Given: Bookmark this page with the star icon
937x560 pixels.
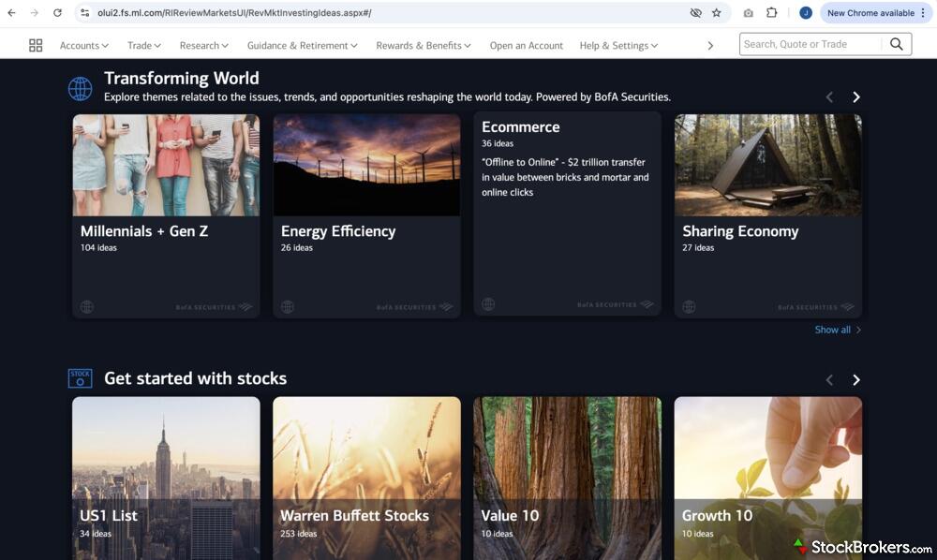Looking at the screenshot, I should click(x=717, y=13).
